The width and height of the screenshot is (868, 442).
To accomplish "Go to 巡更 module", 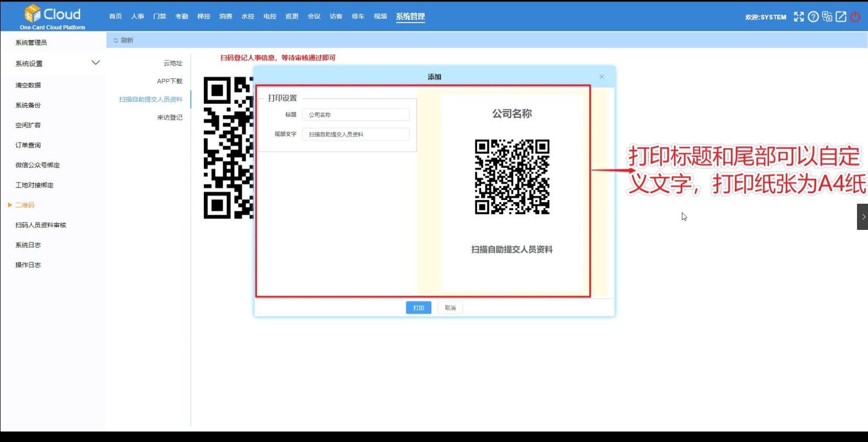I will point(291,16).
